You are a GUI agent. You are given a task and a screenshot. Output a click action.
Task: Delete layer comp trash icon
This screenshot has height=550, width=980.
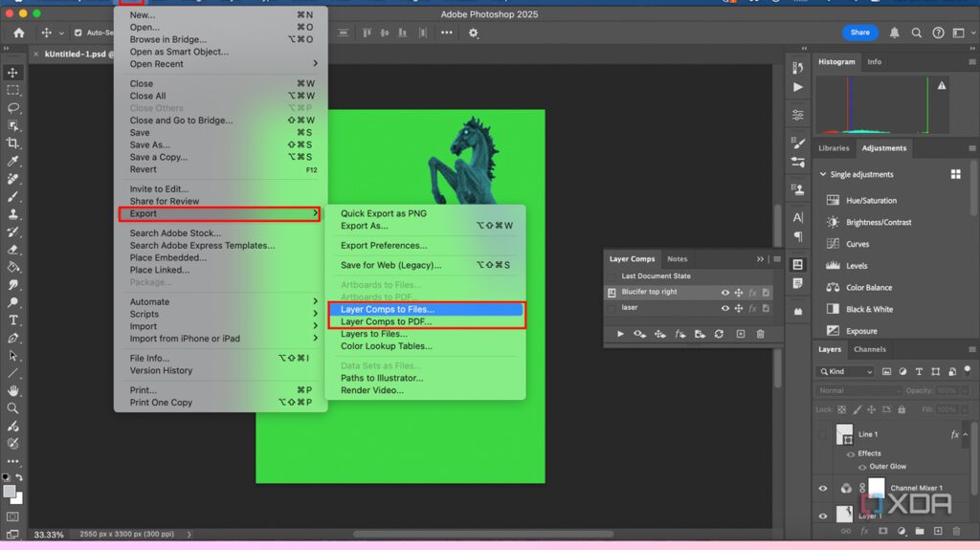click(761, 335)
